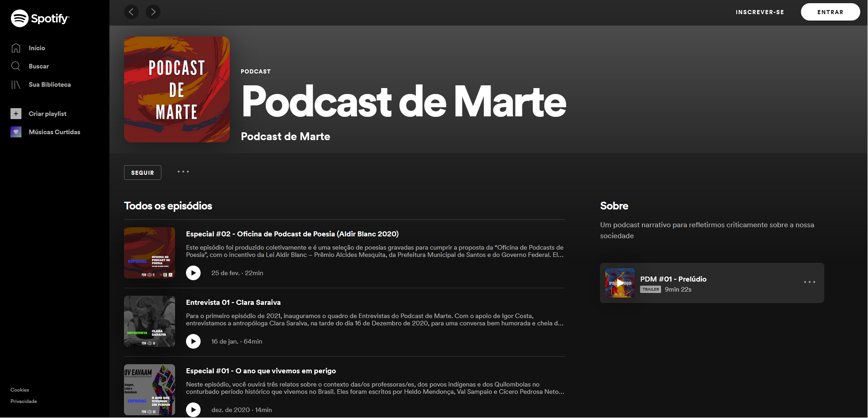The height and width of the screenshot is (418, 868).
Task: Click the 9min 22s trailer duration
Action: click(x=678, y=289)
